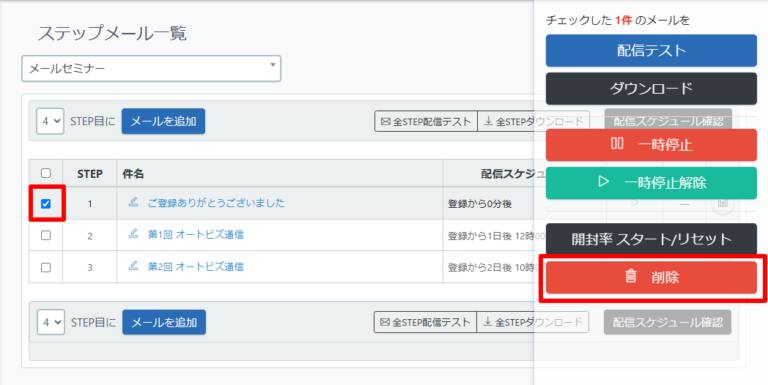Click the dark ダウンロード button
The image size is (768, 385).
pos(651,89)
